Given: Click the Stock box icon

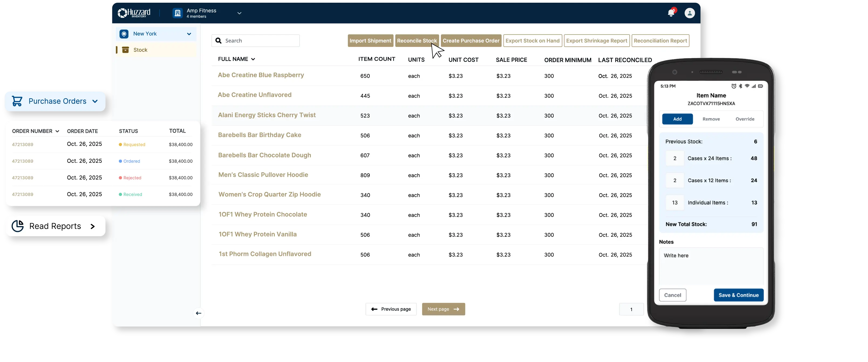Looking at the screenshot, I should [x=125, y=50].
